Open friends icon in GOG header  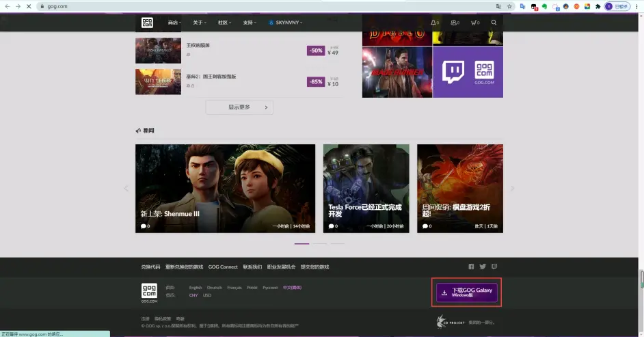coord(455,23)
